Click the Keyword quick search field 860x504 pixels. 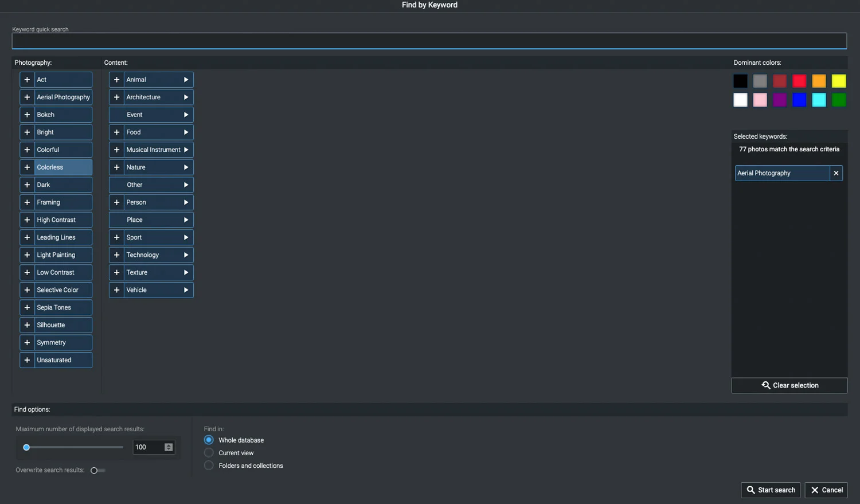(429, 41)
